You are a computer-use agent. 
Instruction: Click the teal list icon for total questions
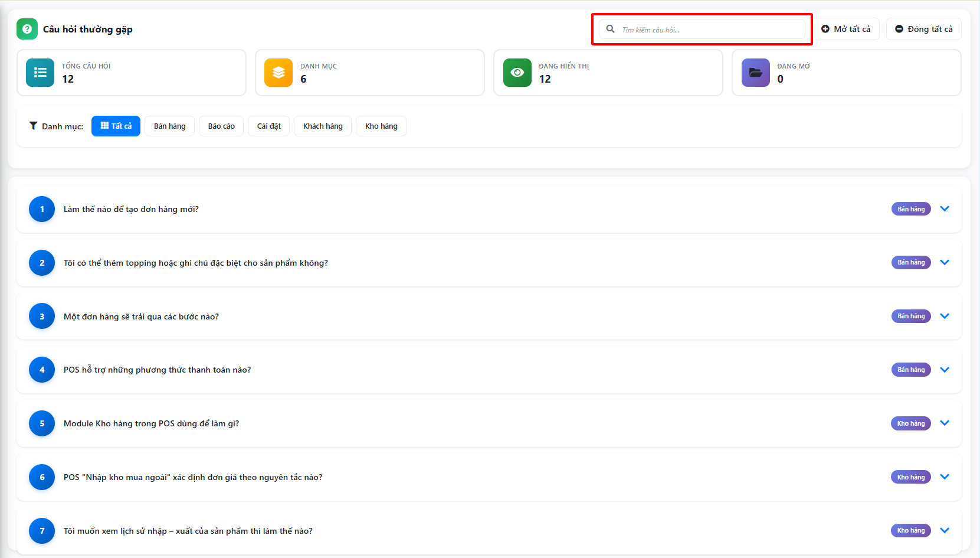(x=40, y=73)
